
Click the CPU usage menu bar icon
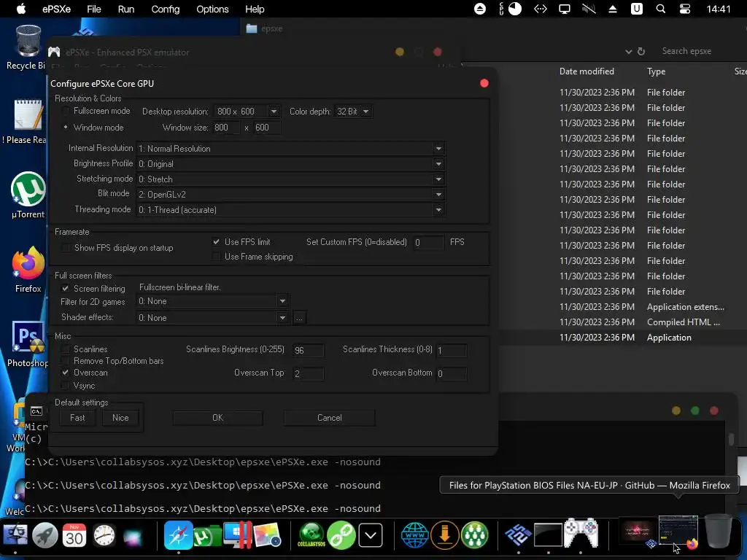point(511,9)
